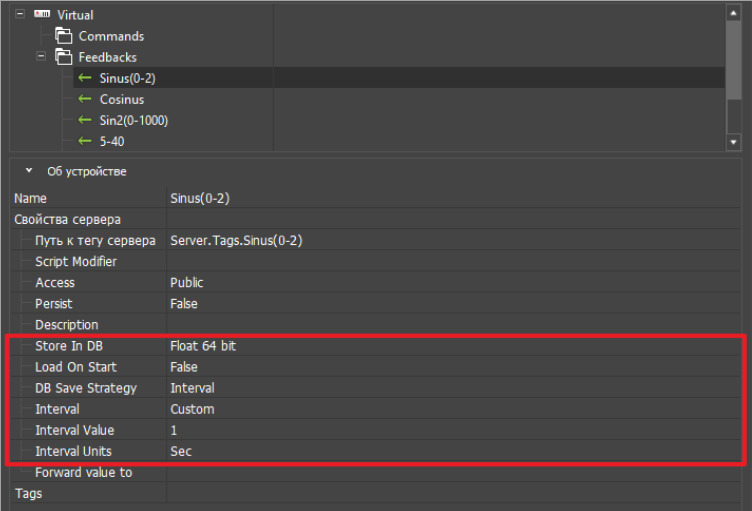Toggle the Persist value False
The height and width of the screenshot is (511, 752).
tap(184, 303)
